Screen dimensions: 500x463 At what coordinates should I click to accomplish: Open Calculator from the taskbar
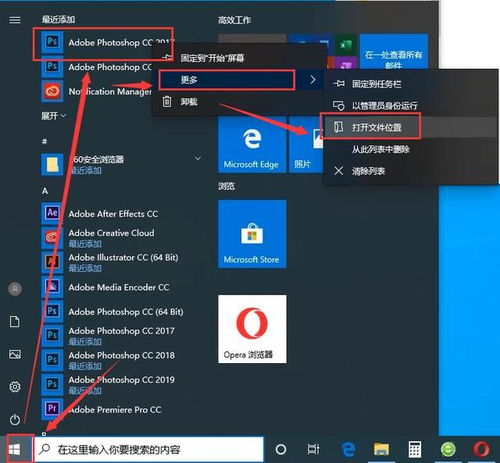point(415,449)
